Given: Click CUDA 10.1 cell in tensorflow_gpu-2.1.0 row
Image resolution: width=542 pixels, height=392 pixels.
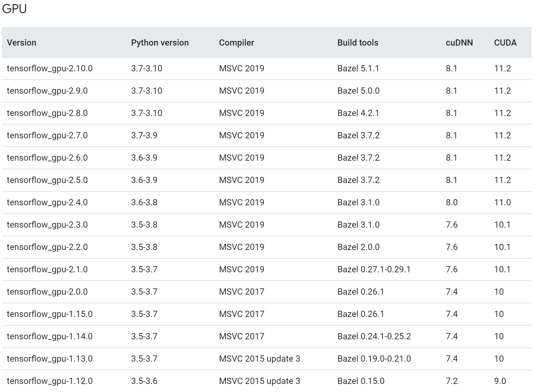Looking at the screenshot, I should 502,269.
